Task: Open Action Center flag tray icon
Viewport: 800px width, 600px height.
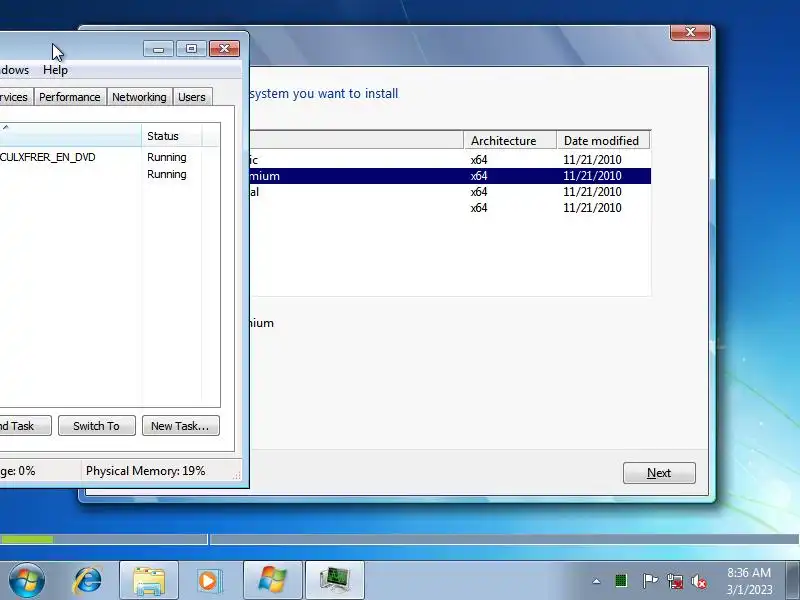Action: point(649,581)
